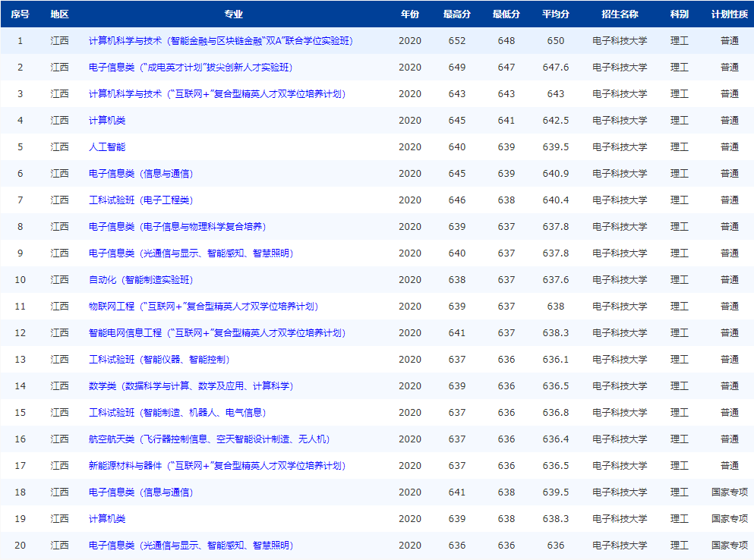Open the 计算机类 link in row 4
This screenshot has width=754, height=560.
click(107, 120)
